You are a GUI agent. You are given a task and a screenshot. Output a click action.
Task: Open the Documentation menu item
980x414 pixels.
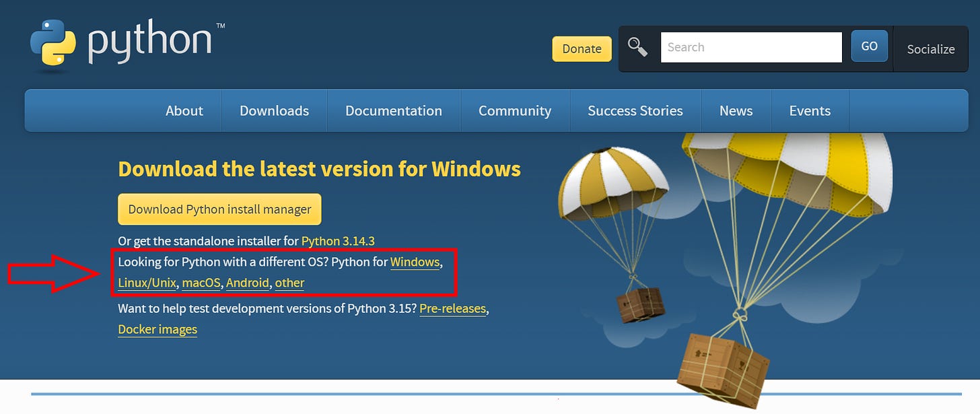pyautogui.click(x=394, y=111)
